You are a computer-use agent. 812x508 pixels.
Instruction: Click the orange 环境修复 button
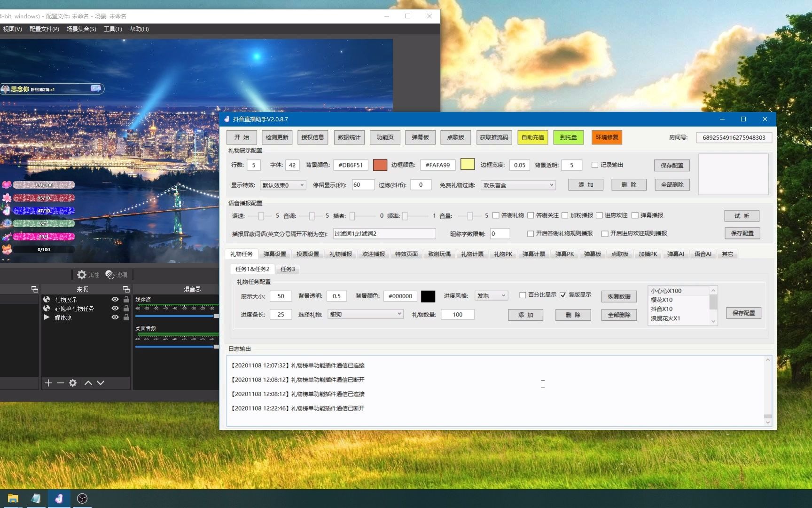[607, 137]
